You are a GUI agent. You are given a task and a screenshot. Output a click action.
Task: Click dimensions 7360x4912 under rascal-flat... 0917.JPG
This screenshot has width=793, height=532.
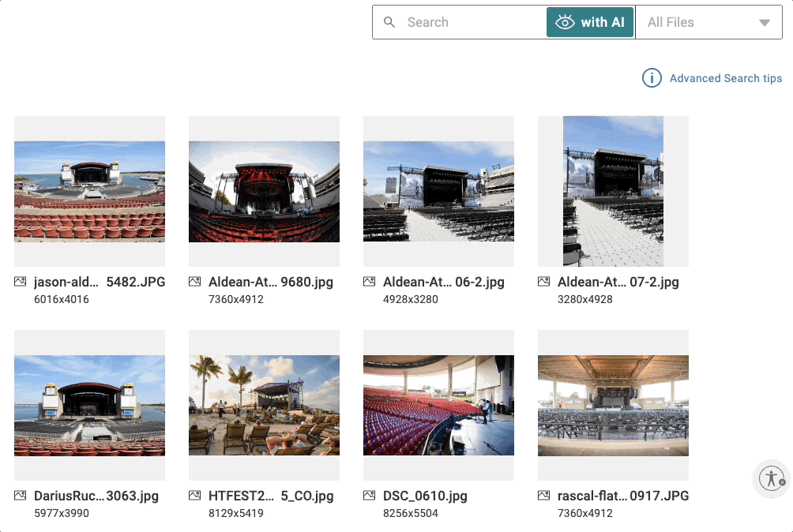(584, 513)
